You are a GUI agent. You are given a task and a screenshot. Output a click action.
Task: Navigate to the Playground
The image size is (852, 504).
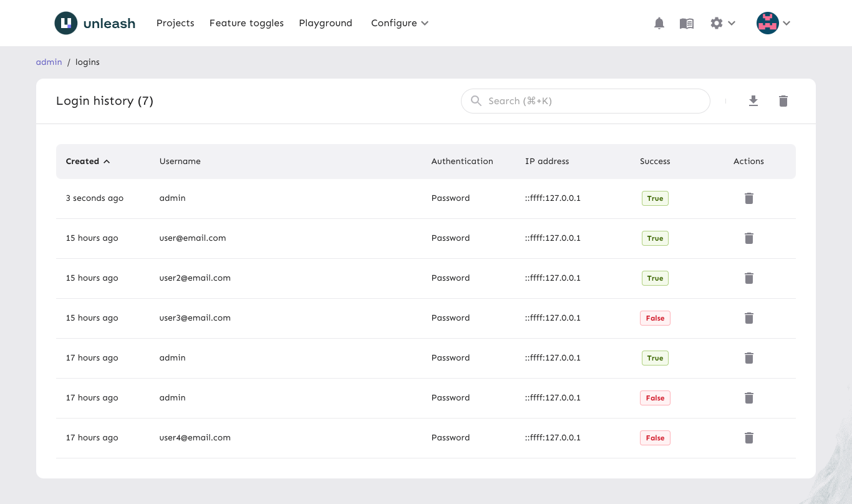(326, 23)
